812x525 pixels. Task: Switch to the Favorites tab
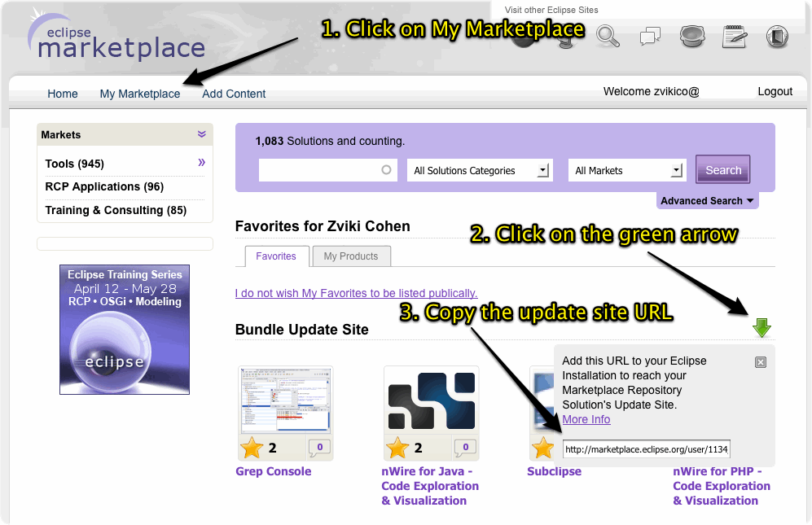click(x=277, y=256)
